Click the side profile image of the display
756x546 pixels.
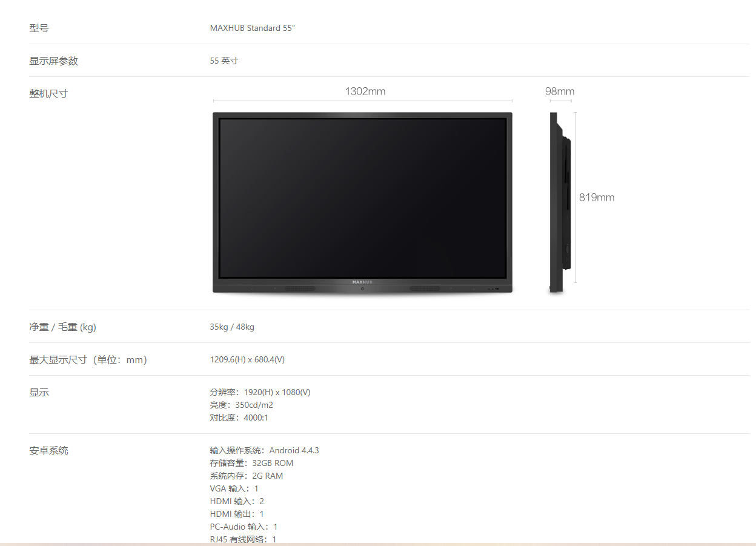point(559,202)
